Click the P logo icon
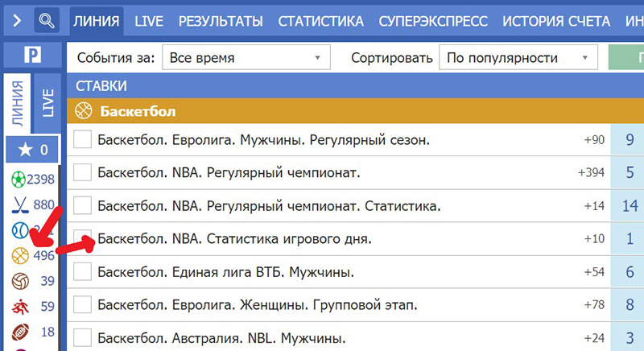This screenshot has height=351, width=644. (32, 55)
